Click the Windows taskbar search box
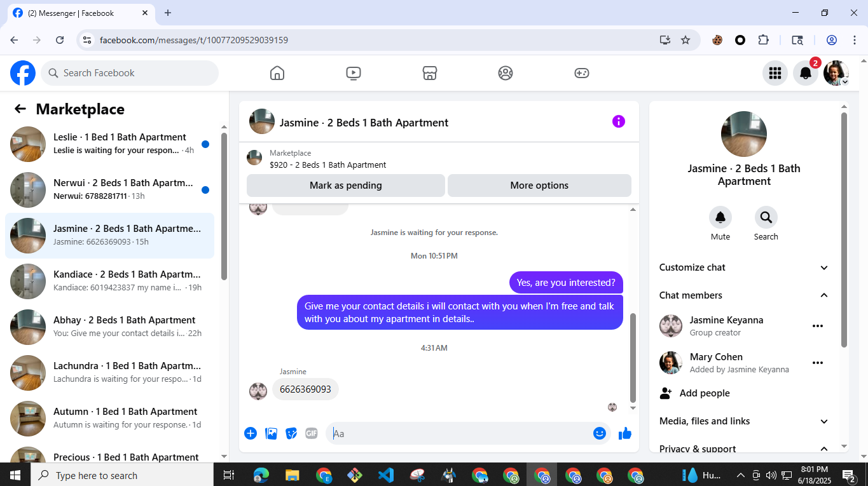Viewport: 868px width, 486px height. click(x=122, y=475)
